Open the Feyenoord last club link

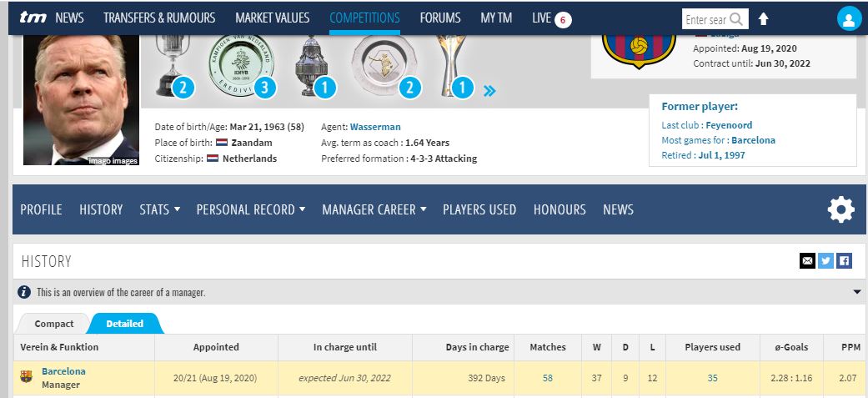pos(729,125)
